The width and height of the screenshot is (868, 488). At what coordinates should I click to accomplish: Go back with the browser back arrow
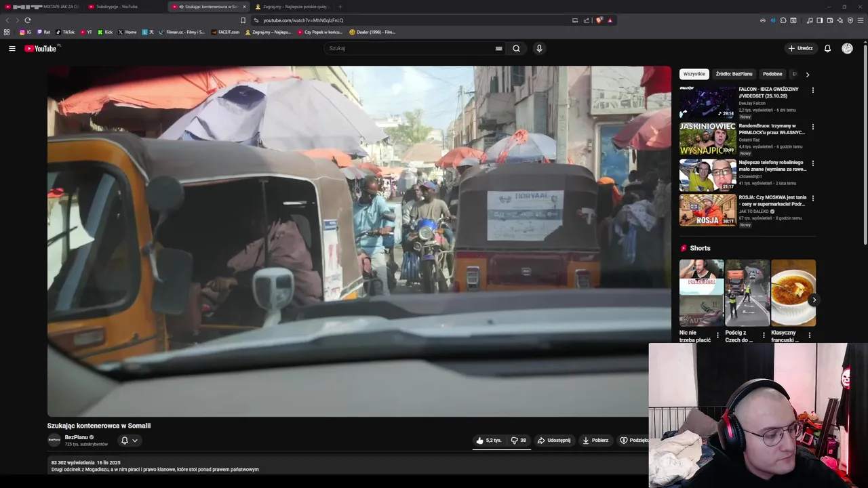click(7, 20)
